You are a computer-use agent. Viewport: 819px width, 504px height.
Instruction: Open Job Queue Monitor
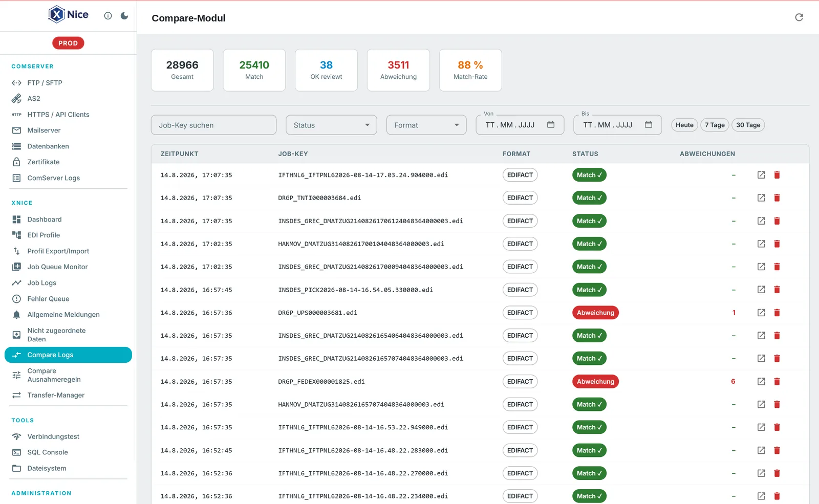(x=68, y=267)
